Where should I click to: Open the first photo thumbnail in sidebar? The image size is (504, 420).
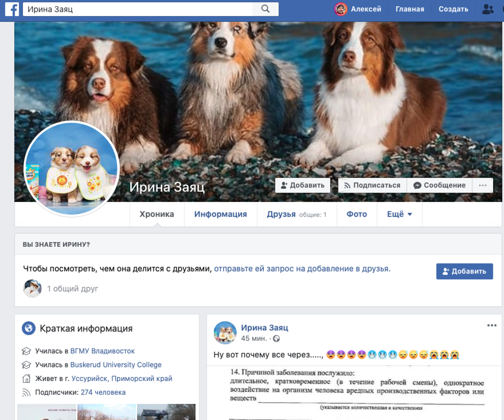click(47, 412)
